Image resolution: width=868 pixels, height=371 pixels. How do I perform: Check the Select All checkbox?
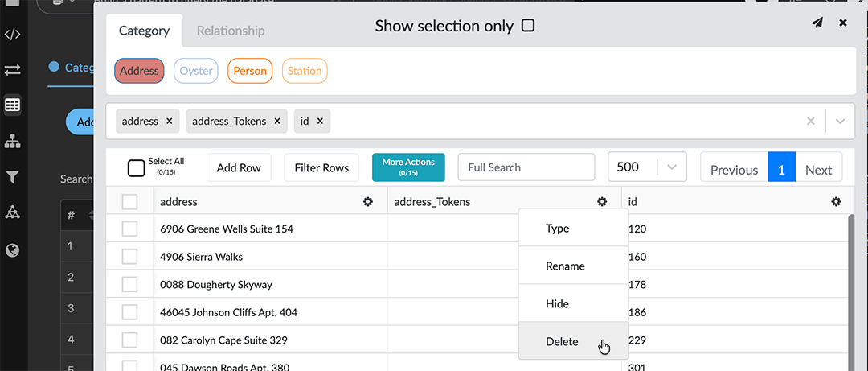click(137, 168)
